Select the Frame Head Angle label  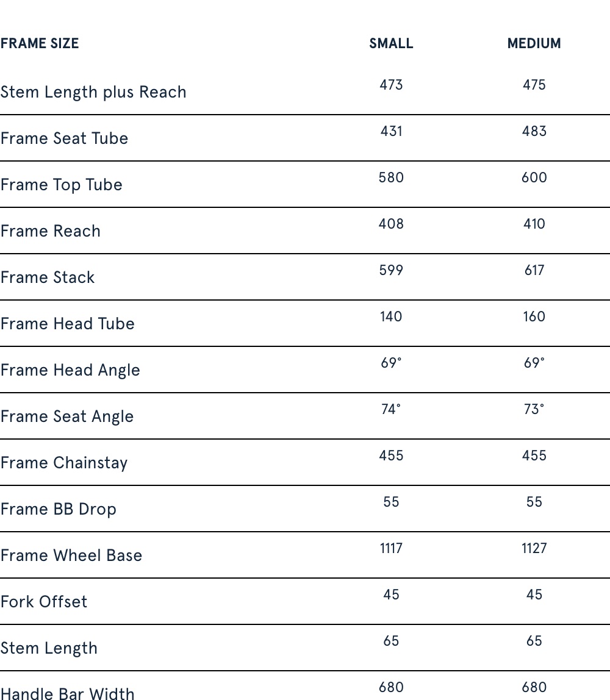[70, 370]
